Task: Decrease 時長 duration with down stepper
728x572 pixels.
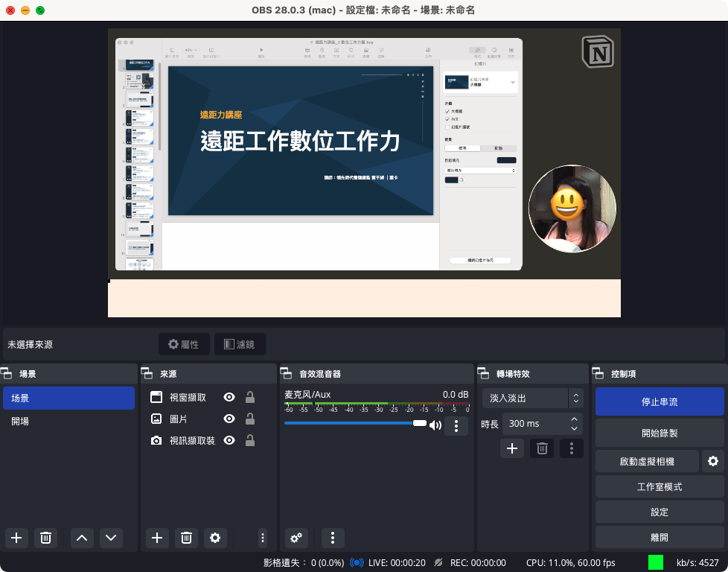Action: pos(575,428)
